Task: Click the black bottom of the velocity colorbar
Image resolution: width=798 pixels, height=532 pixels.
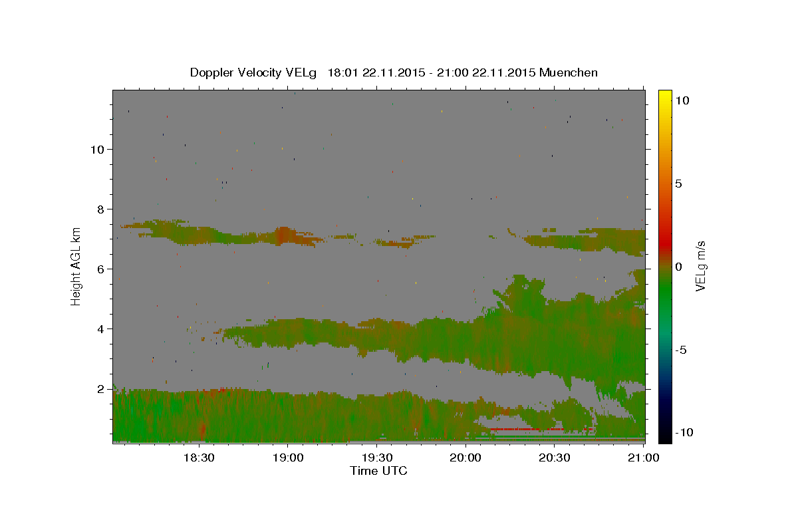Action: click(x=664, y=434)
